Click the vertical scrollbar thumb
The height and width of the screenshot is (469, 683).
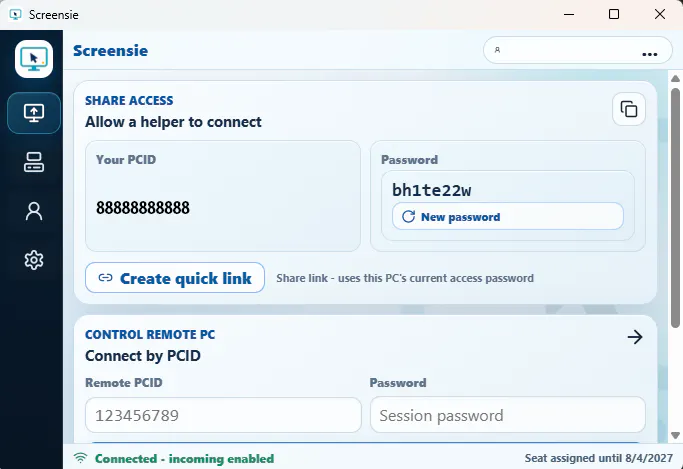tap(675, 208)
